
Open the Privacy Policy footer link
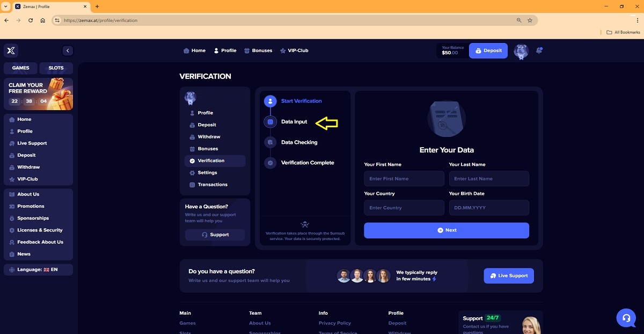coord(334,323)
